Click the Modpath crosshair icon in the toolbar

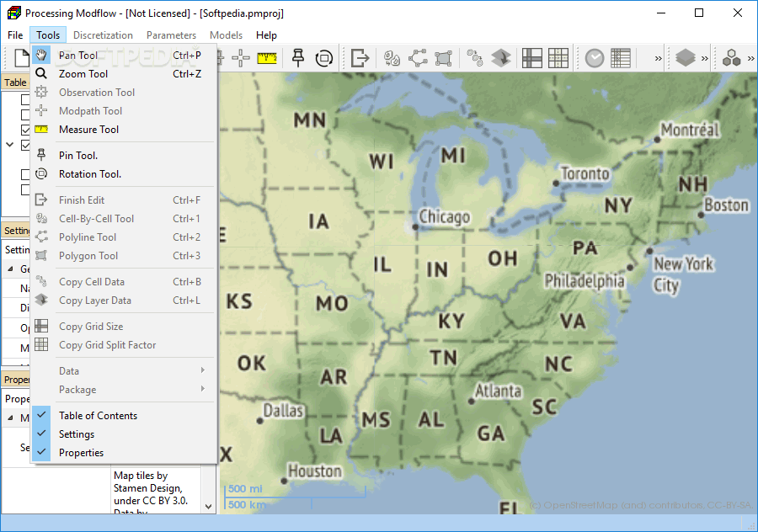coord(241,58)
